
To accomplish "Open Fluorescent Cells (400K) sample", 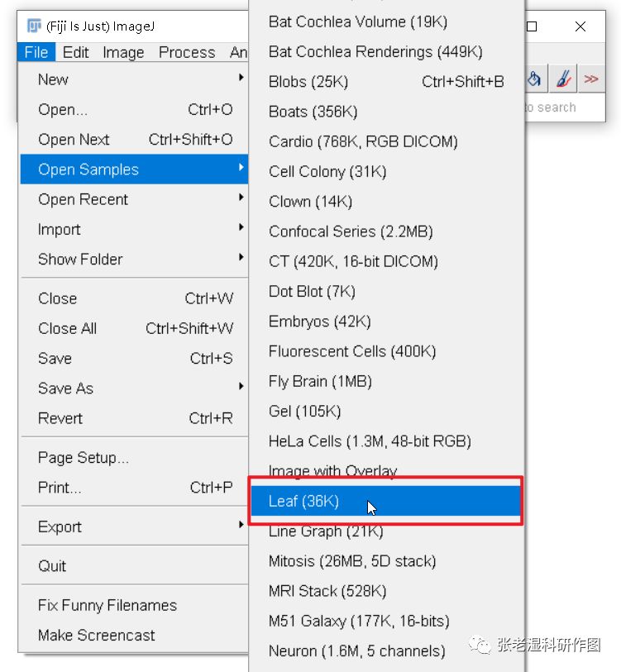I will (x=386, y=351).
